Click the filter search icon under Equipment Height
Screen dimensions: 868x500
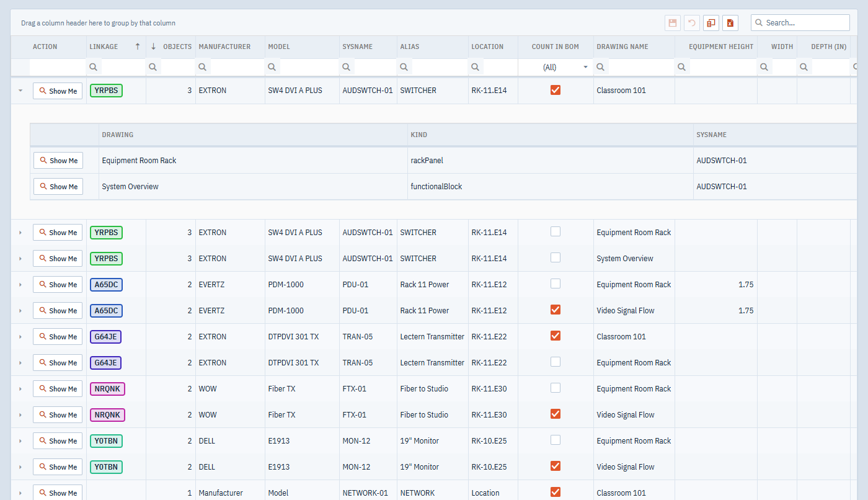[x=682, y=67]
